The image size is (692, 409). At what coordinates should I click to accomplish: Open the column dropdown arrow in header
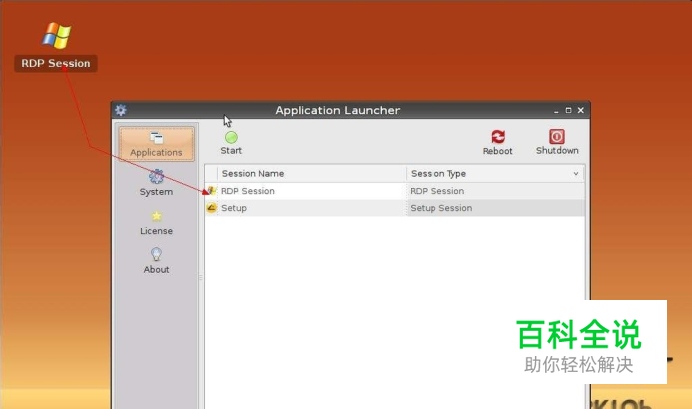575,174
